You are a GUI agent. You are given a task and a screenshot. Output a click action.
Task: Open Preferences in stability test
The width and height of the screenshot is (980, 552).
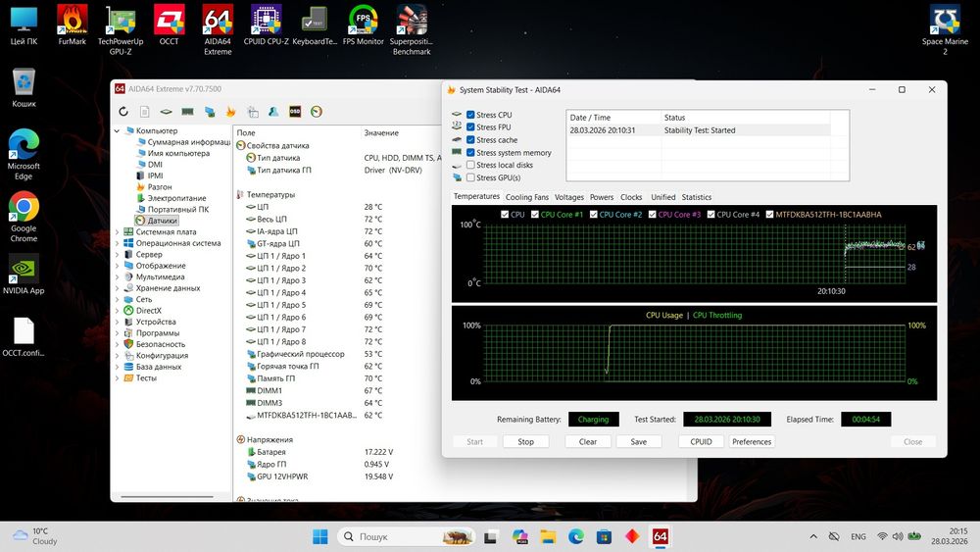752,441
